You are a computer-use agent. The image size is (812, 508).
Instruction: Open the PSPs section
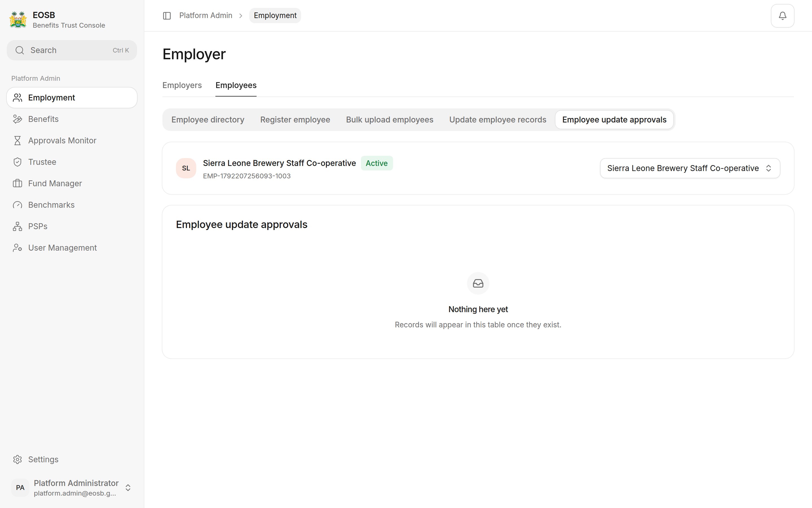click(x=72, y=226)
